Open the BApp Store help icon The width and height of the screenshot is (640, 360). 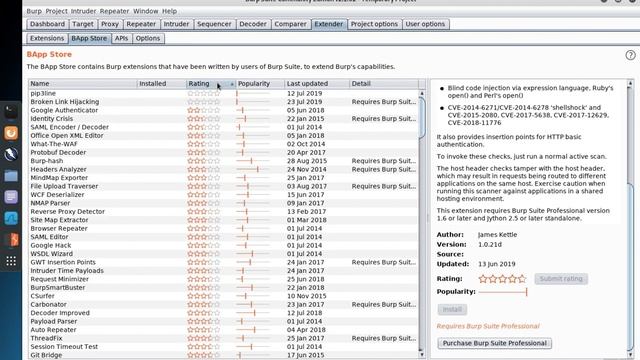click(x=630, y=55)
